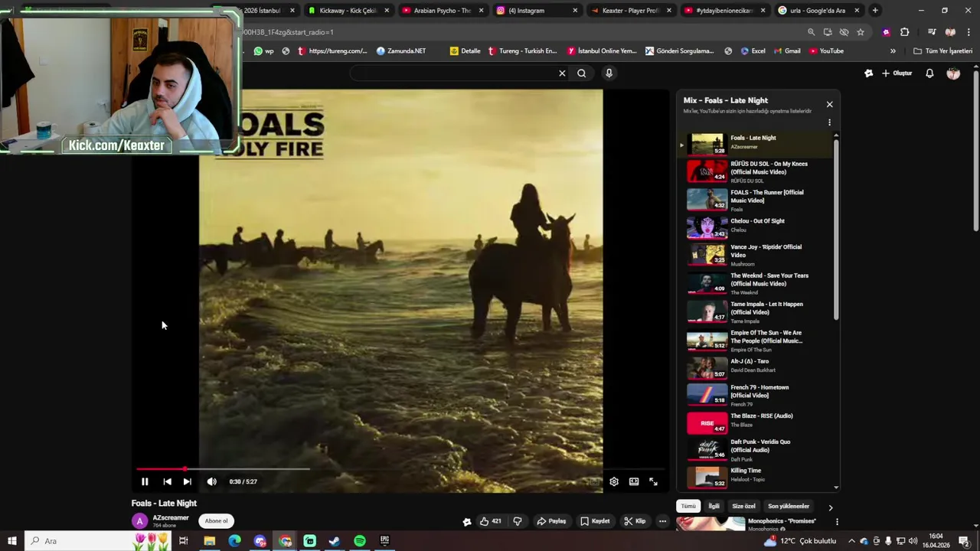This screenshot has height=551, width=980.
Task: Run search with the magnifier button
Action: point(582,73)
